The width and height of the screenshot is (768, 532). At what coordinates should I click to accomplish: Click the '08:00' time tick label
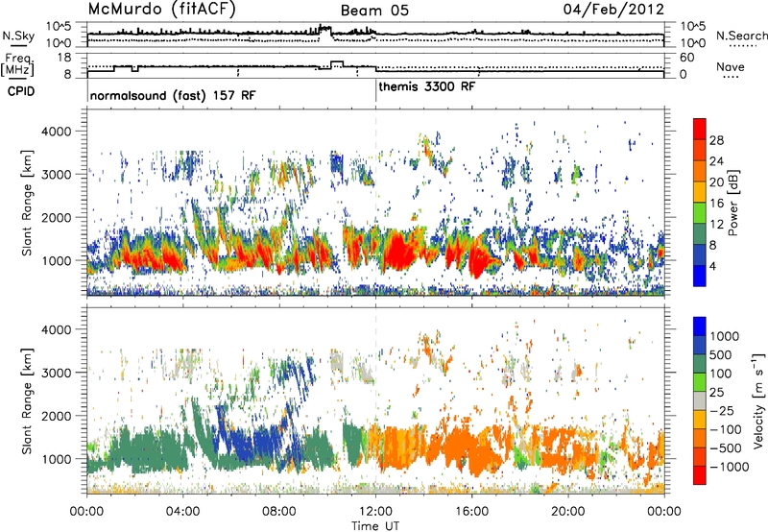(x=279, y=512)
